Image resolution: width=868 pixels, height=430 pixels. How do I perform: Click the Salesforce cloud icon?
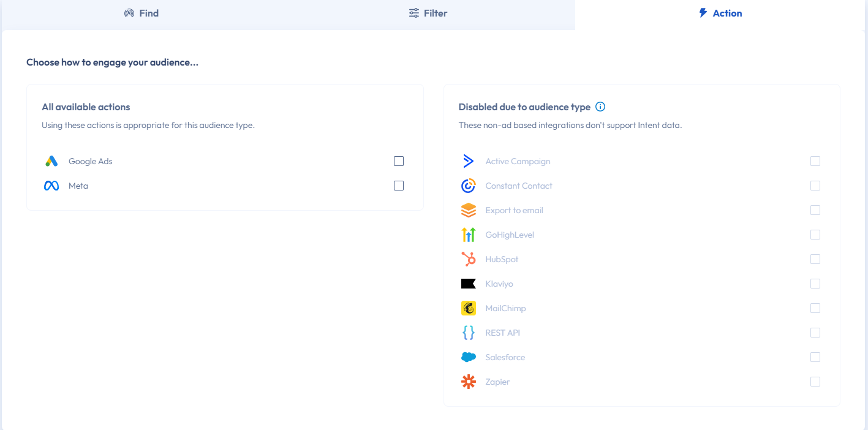(x=469, y=357)
